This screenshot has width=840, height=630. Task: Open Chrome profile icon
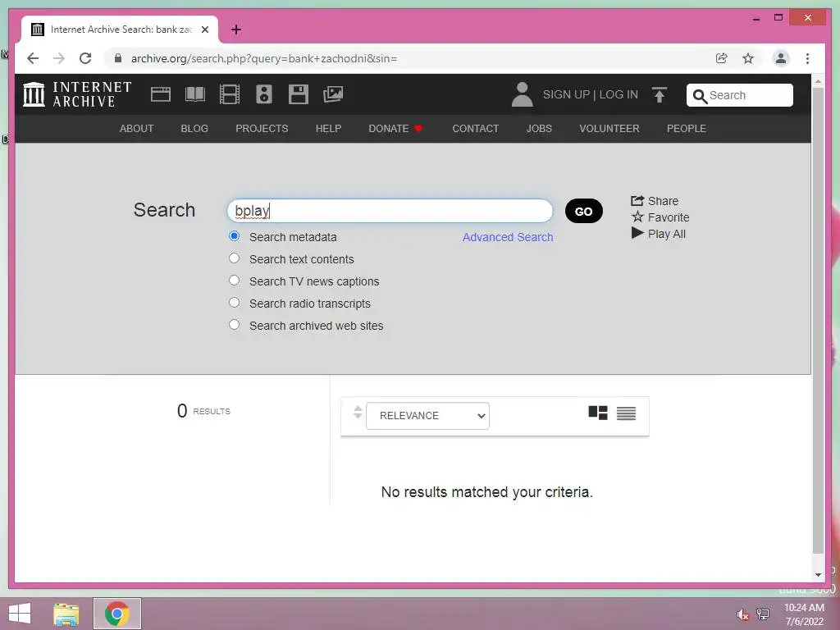pyautogui.click(x=781, y=58)
